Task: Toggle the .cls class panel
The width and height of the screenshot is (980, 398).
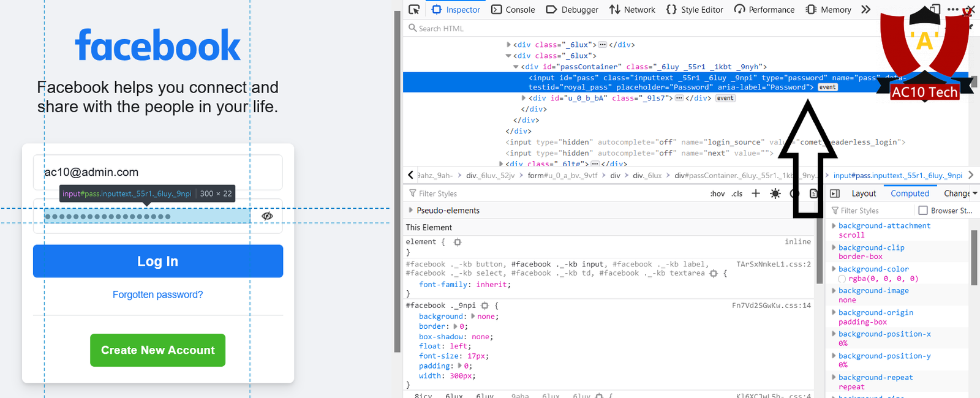Action: pyautogui.click(x=737, y=194)
